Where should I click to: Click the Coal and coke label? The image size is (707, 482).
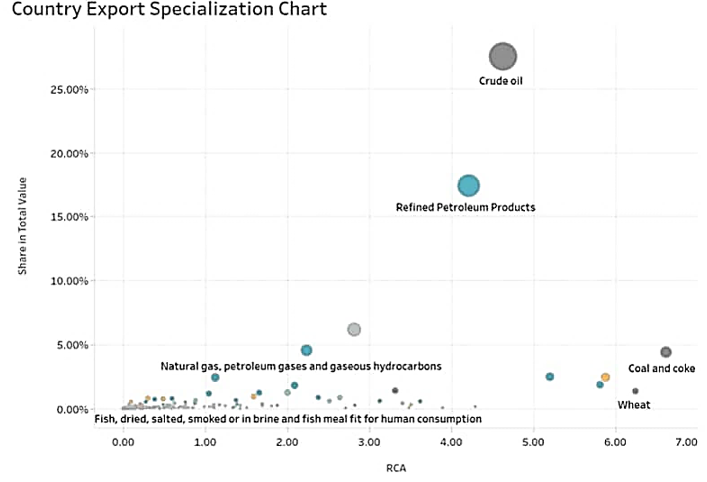(661, 369)
